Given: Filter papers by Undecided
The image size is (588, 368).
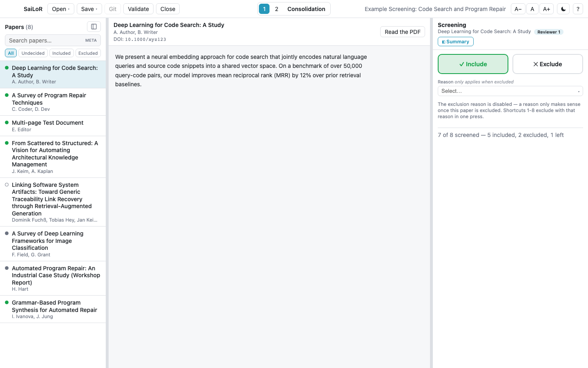Looking at the screenshot, I should pyautogui.click(x=33, y=53).
